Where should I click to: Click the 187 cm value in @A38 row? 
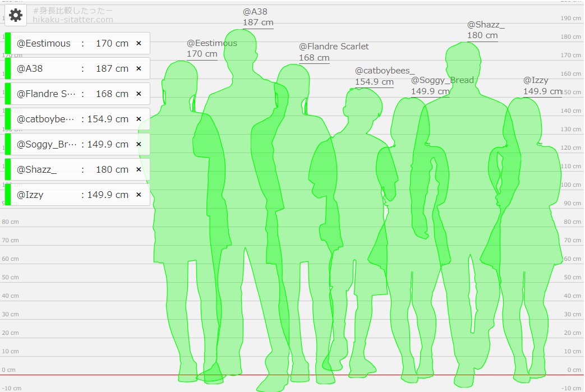click(x=112, y=68)
